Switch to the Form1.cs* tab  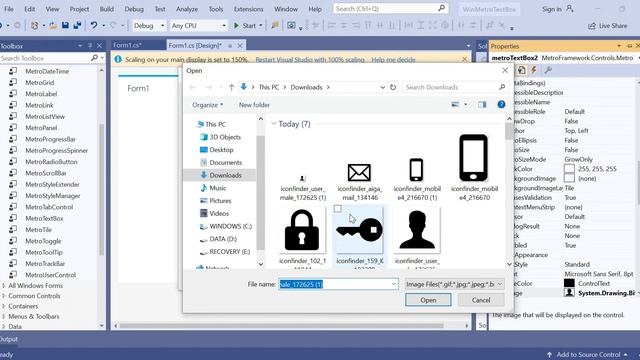[127, 45]
